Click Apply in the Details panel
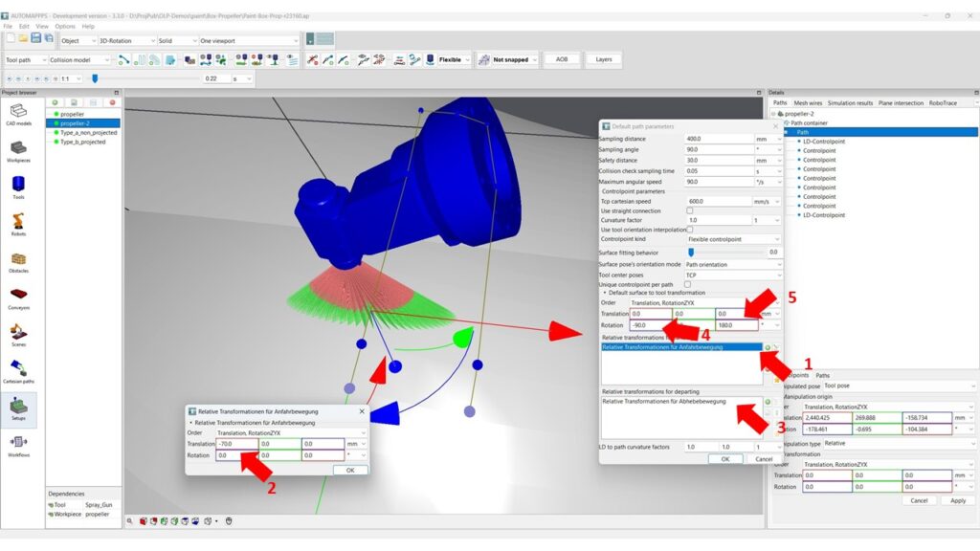980x551 pixels. coord(958,501)
